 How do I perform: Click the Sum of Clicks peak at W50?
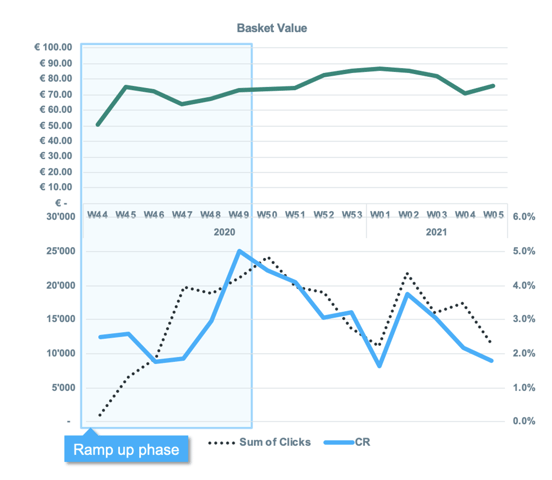tap(269, 257)
